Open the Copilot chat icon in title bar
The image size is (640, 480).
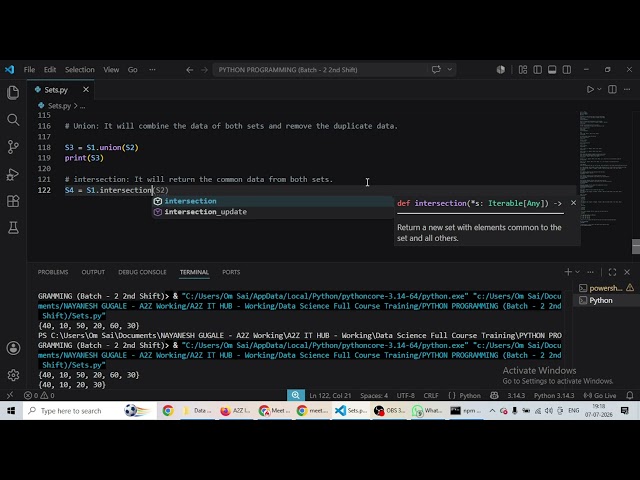coord(436,69)
